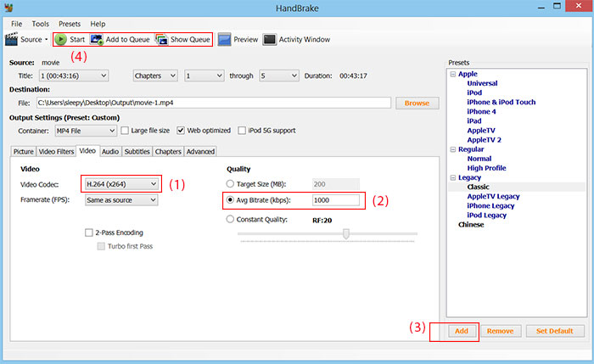The height and width of the screenshot is (364, 594).
Task: Open the Presets menu
Action: (x=70, y=24)
